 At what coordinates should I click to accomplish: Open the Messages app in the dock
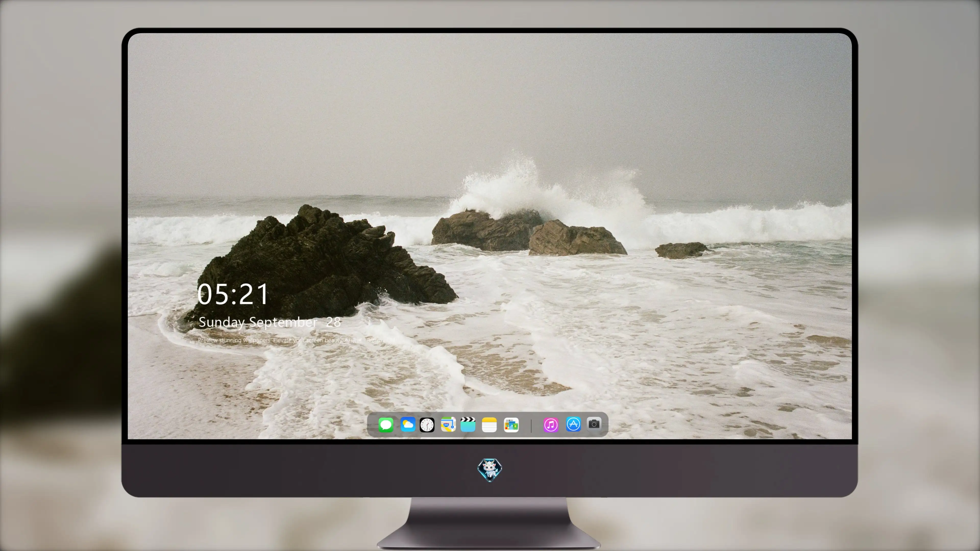tap(386, 425)
